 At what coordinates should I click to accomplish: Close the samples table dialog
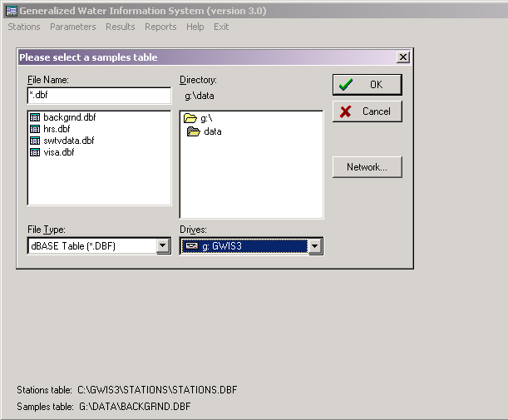pyautogui.click(x=402, y=57)
